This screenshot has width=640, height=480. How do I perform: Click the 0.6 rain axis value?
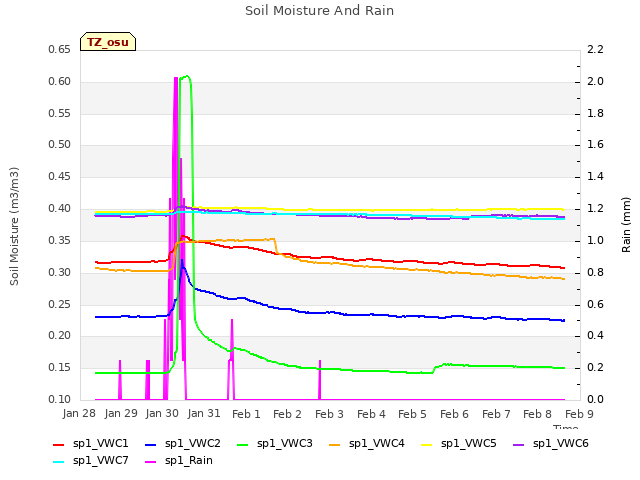[x=596, y=304]
